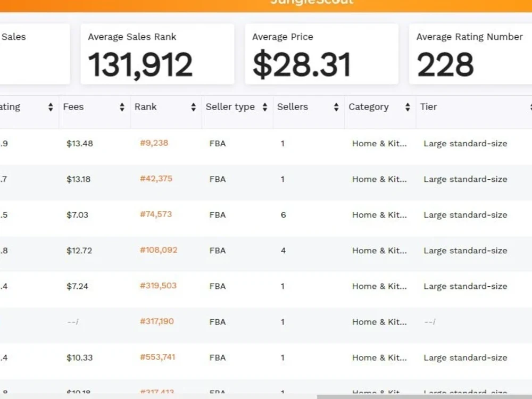The height and width of the screenshot is (399, 532).
Task: Select the $13.18 fees cell
Action: coord(78,179)
